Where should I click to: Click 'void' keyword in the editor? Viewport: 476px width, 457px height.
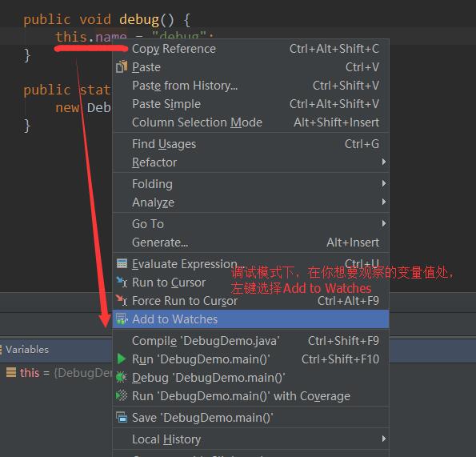[x=95, y=20]
